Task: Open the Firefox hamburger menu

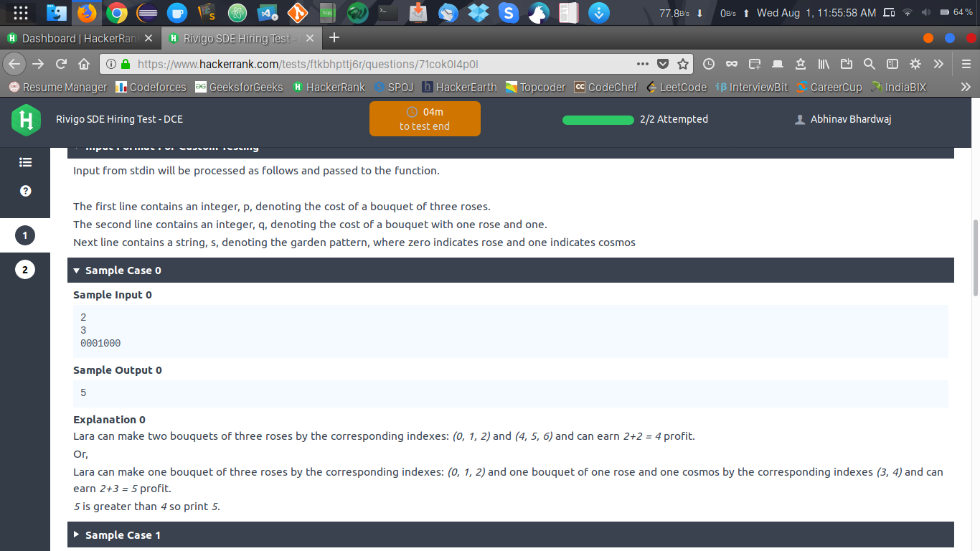Action: pyautogui.click(x=966, y=64)
